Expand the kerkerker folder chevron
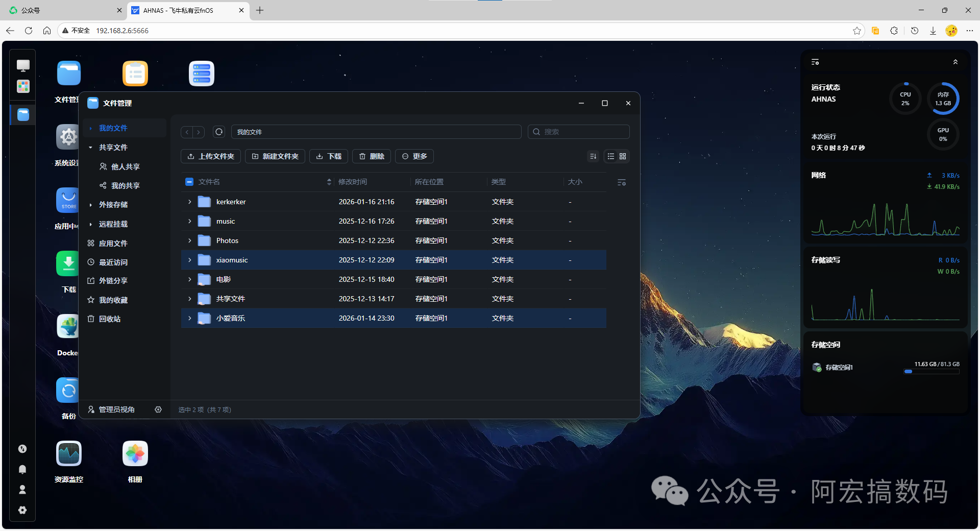Viewport: 980px width, 531px height. point(190,202)
